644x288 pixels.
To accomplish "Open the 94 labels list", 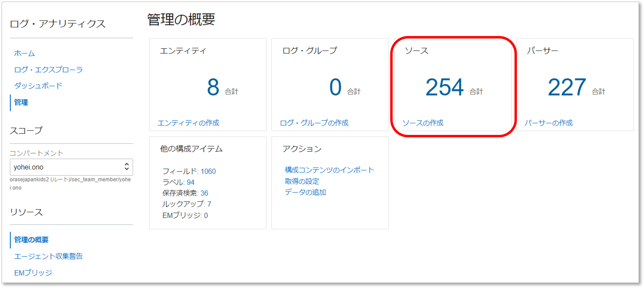I will point(191,182).
